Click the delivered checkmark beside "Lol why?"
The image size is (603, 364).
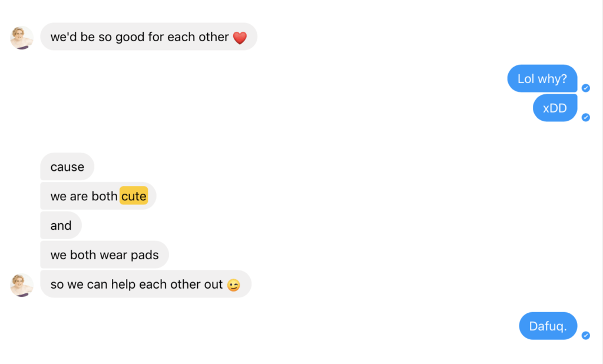[586, 88]
